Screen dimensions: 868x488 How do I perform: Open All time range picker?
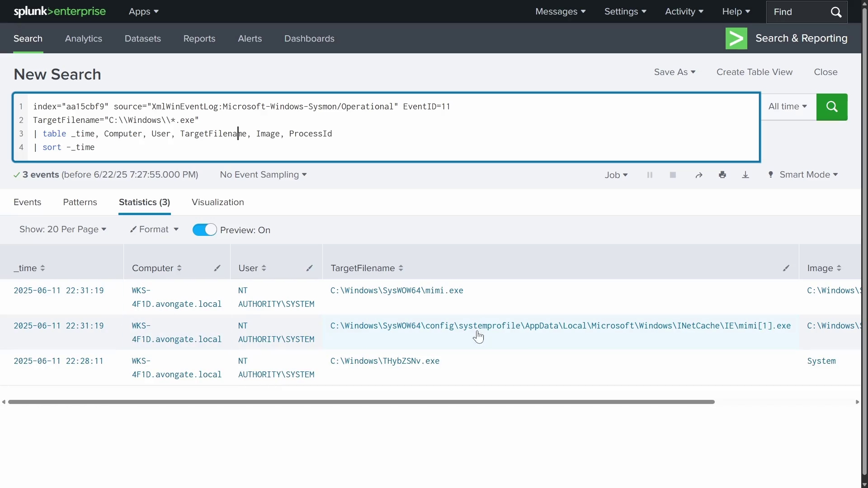click(x=788, y=107)
